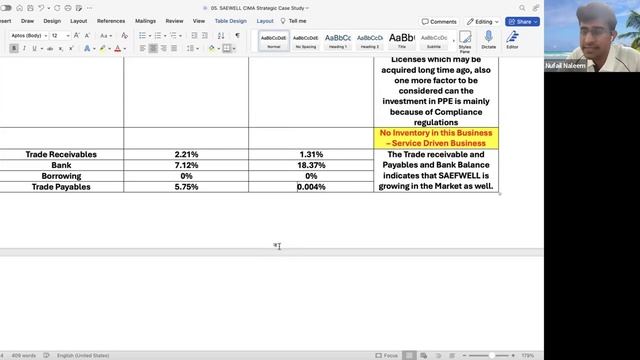Click the Justify alignment icon
640x360 pixels.
(x=174, y=49)
